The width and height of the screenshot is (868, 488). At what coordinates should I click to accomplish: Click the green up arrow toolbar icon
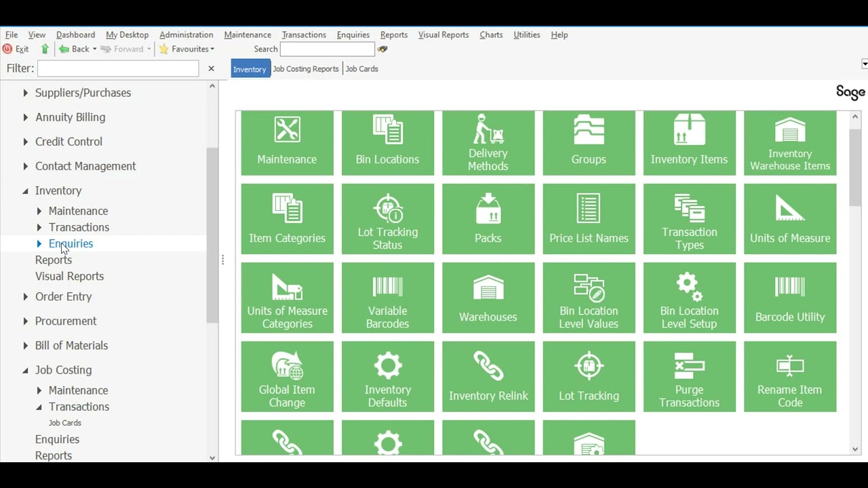pos(45,49)
